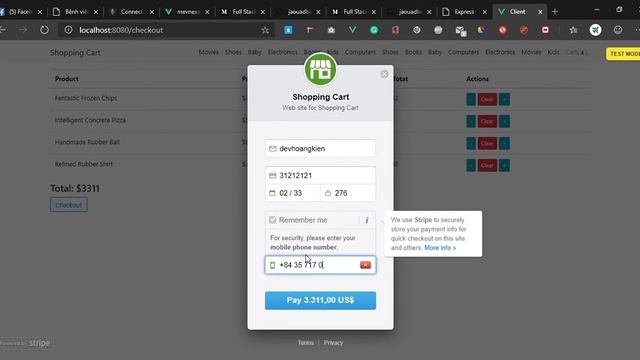Image resolution: width=640 pixels, height=360 pixels.
Task: Open the More info link in Stripe tooltip
Action: pyautogui.click(x=440, y=248)
